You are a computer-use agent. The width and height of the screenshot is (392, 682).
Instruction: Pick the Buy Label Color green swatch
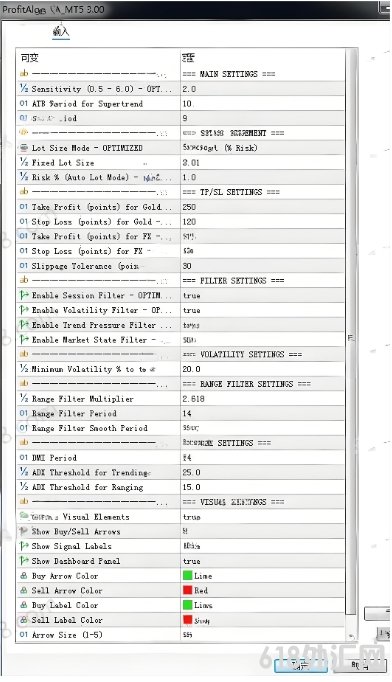(x=188, y=605)
